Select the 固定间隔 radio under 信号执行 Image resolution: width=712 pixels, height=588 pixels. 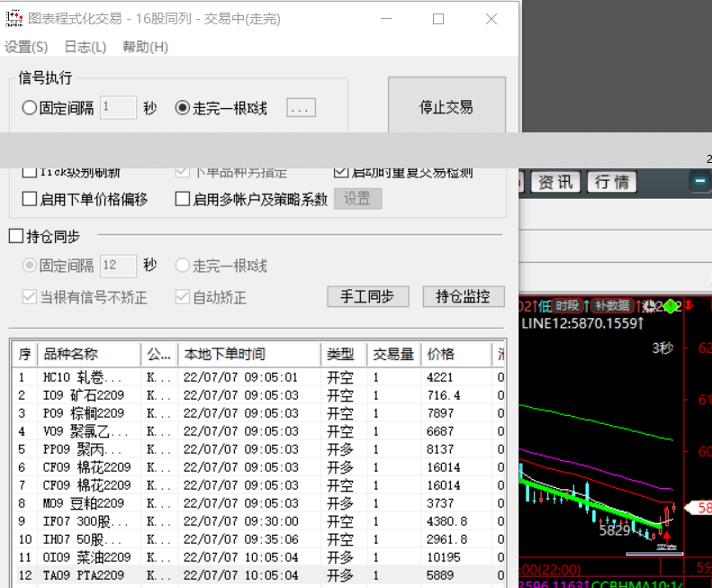coord(30,108)
